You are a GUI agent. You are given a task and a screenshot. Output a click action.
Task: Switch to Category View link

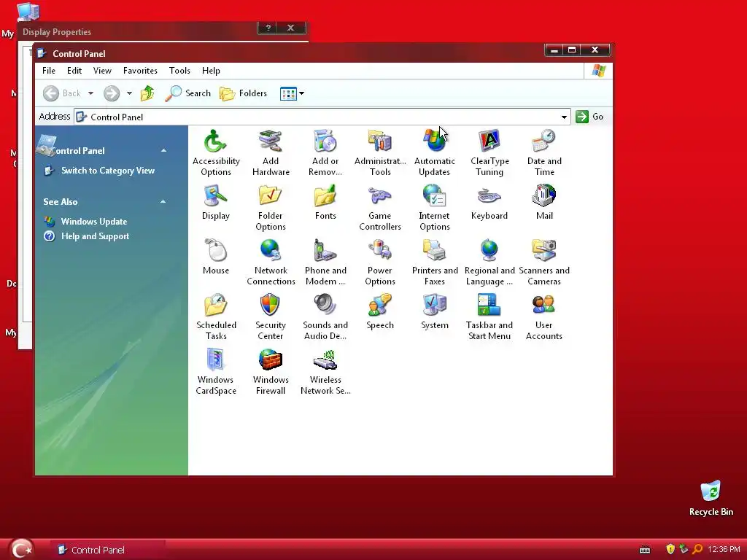(108, 171)
